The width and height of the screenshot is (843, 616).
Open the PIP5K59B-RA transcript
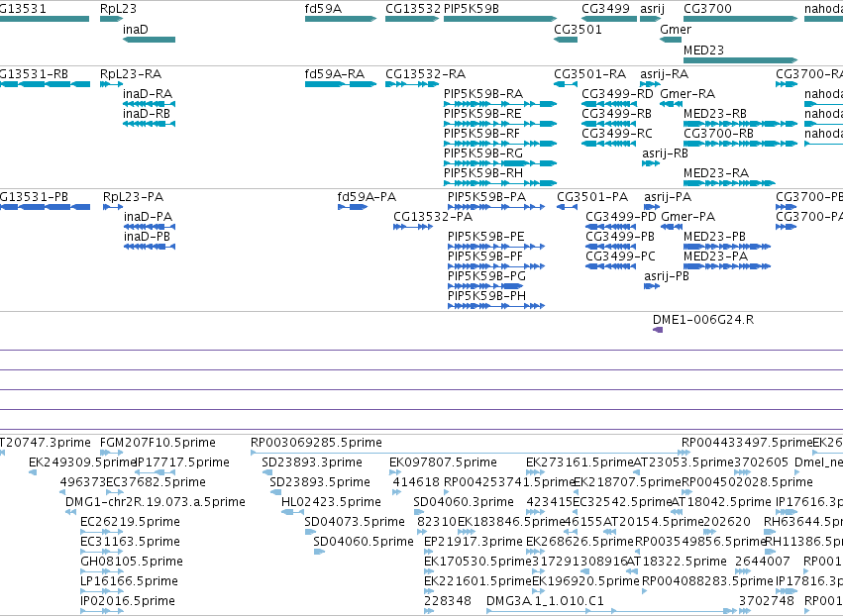(x=500, y=104)
